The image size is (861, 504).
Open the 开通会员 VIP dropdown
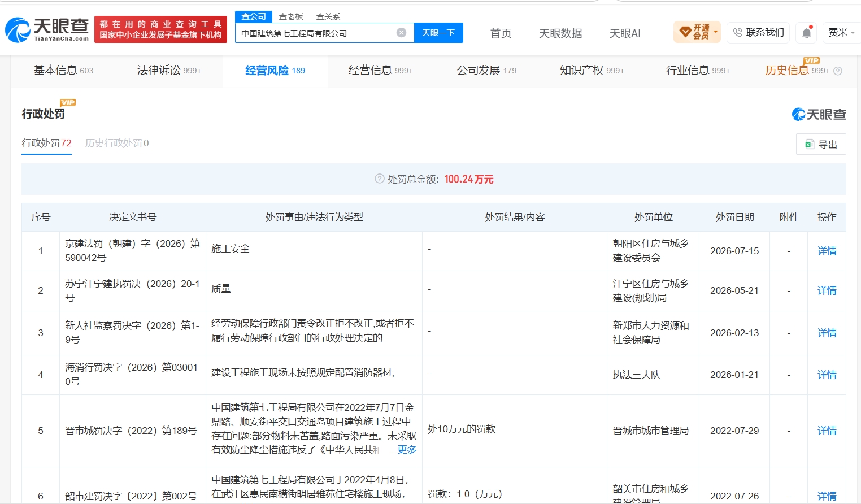697,32
